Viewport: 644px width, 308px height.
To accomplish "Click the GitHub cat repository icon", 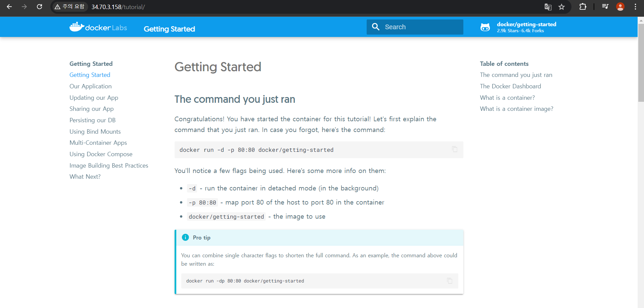I will tap(485, 27).
